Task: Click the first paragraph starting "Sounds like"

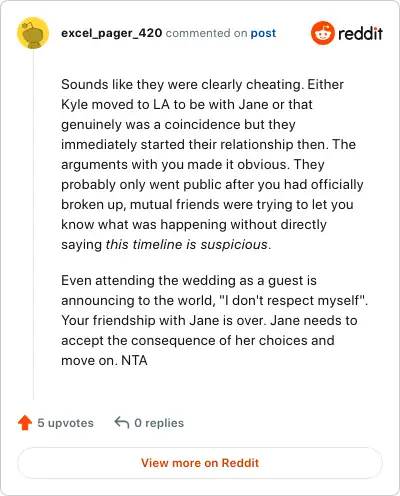Action: click(x=212, y=164)
